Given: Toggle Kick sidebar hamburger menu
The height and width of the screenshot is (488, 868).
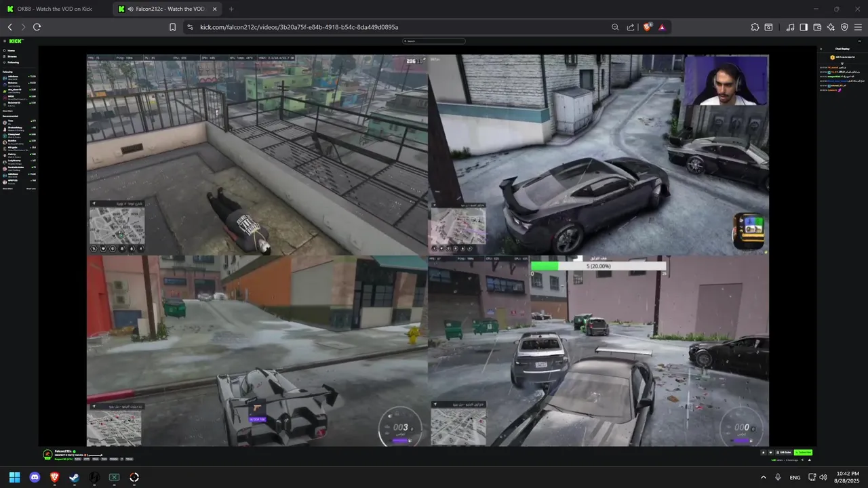Looking at the screenshot, I should click(x=5, y=41).
